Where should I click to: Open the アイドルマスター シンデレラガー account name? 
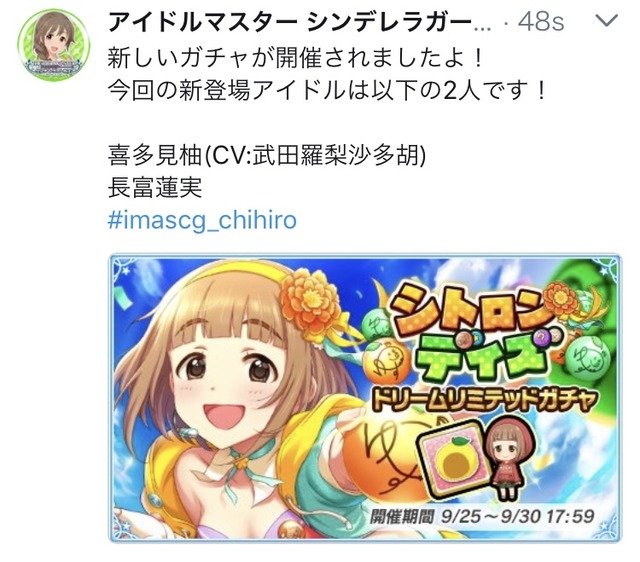(300, 22)
